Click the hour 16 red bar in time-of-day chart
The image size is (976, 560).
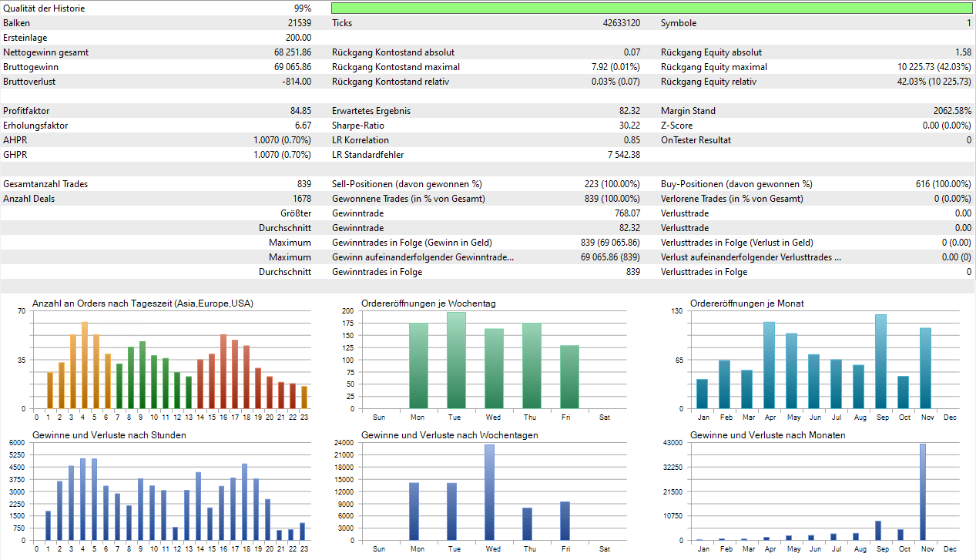click(223, 371)
